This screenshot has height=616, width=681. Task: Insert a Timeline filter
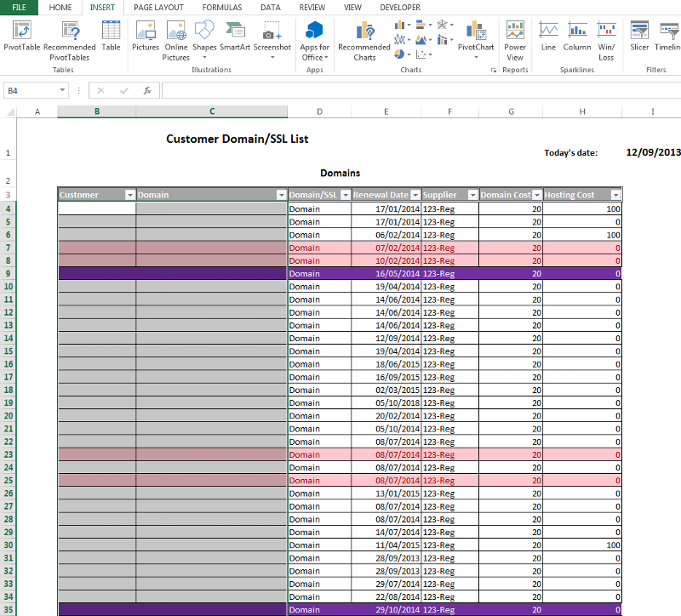coord(667,37)
